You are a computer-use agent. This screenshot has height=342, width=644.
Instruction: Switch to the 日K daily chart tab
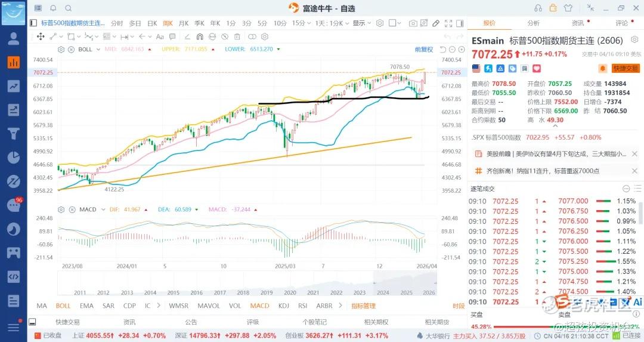click(152, 23)
